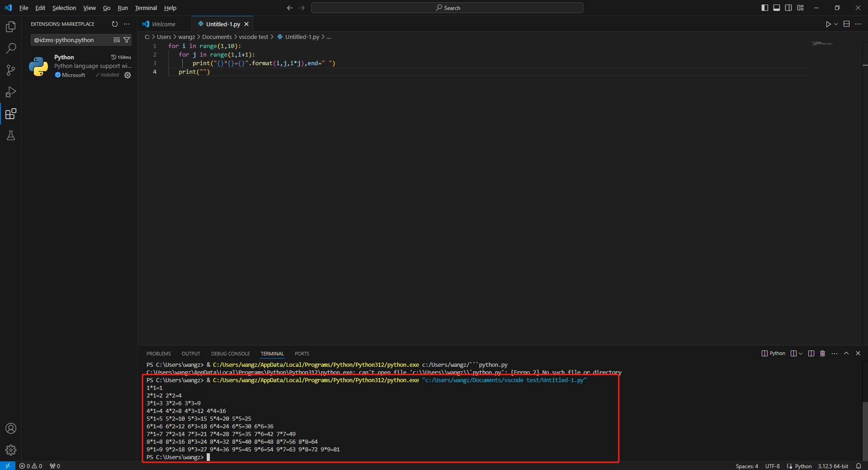Expand run options dropdown arrow
Image resolution: width=868 pixels, height=470 pixels.
click(x=836, y=24)
